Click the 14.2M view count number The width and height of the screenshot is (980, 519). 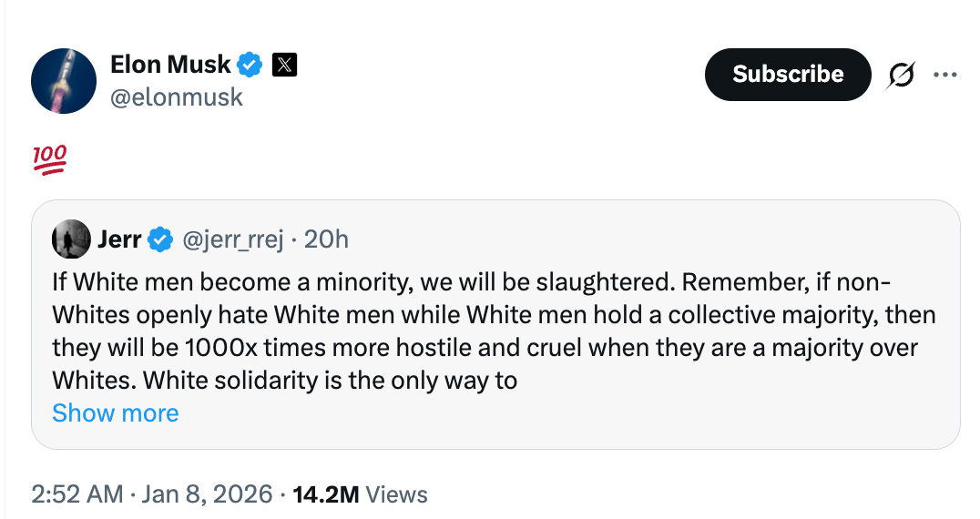coord(327,494)
